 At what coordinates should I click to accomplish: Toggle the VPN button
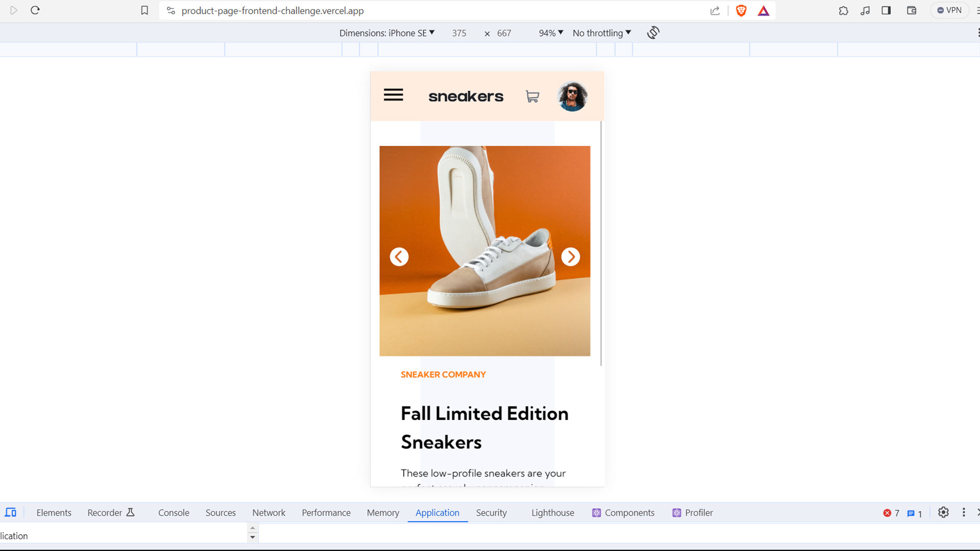point(949,10)
